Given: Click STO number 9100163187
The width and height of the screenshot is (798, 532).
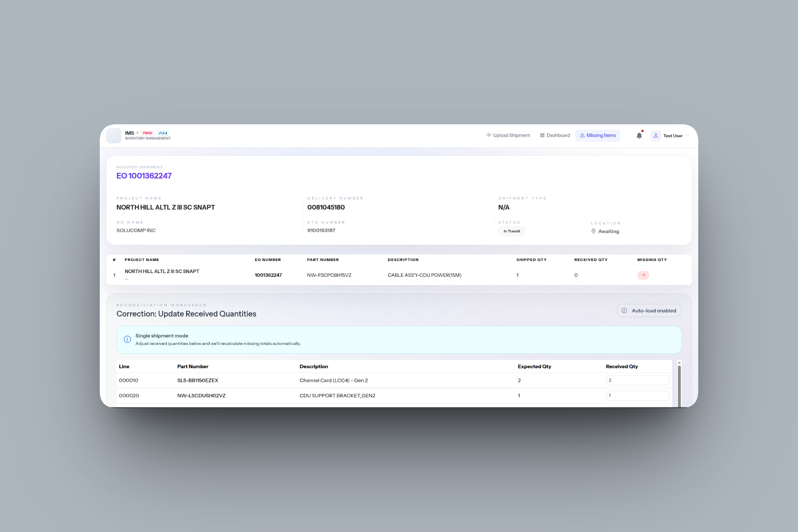Looking at the screenshot, I should (321, 230).
